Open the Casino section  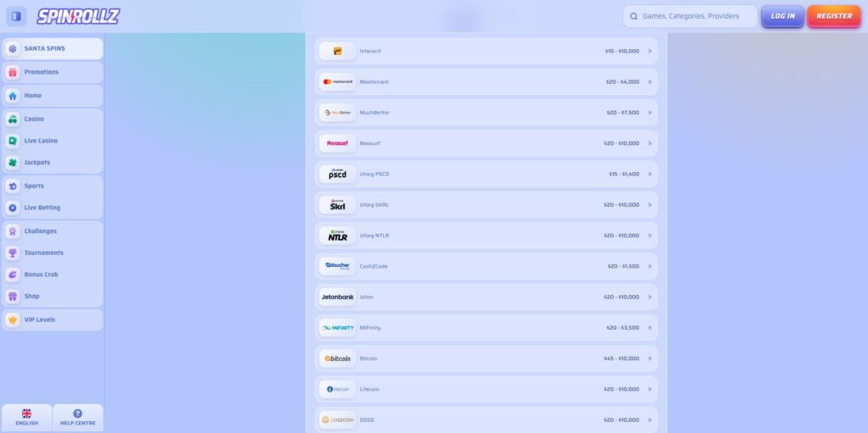click(53, 119)
